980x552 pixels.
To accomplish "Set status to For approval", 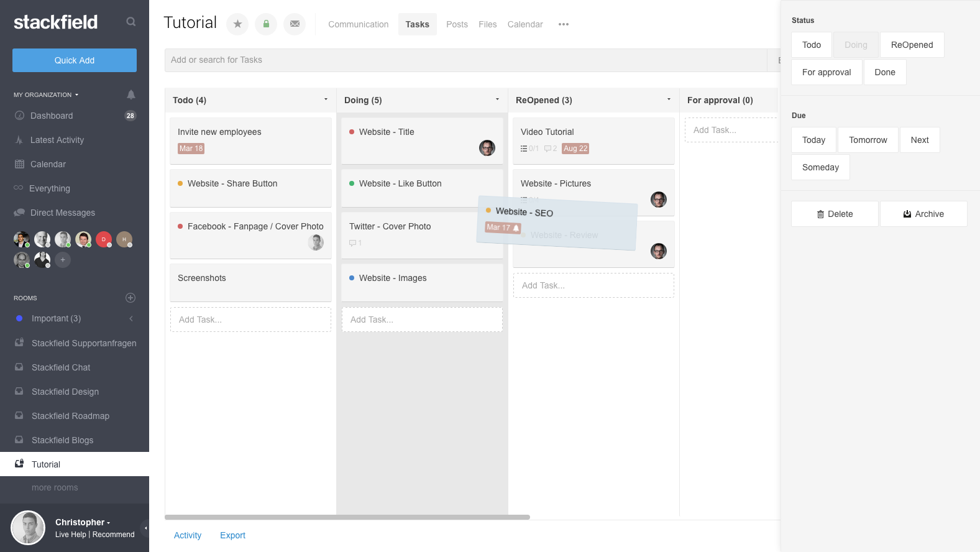I will (827, 72).
